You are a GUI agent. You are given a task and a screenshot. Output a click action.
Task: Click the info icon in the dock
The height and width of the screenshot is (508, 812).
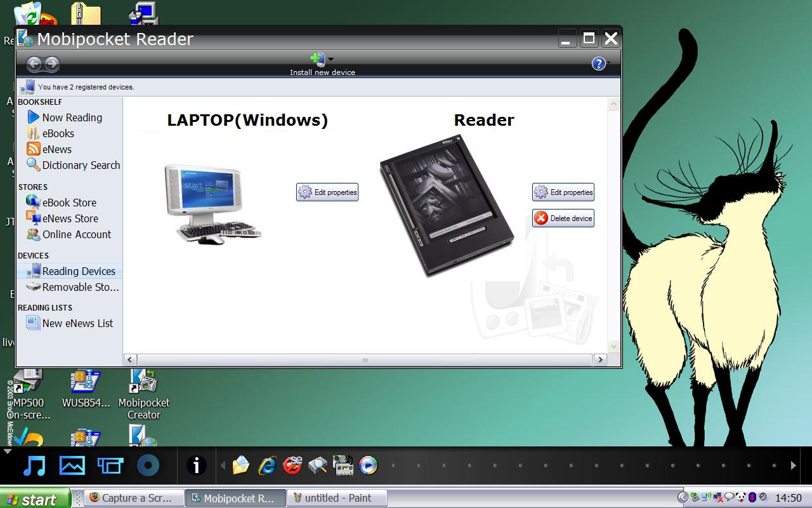coord(196,465)
